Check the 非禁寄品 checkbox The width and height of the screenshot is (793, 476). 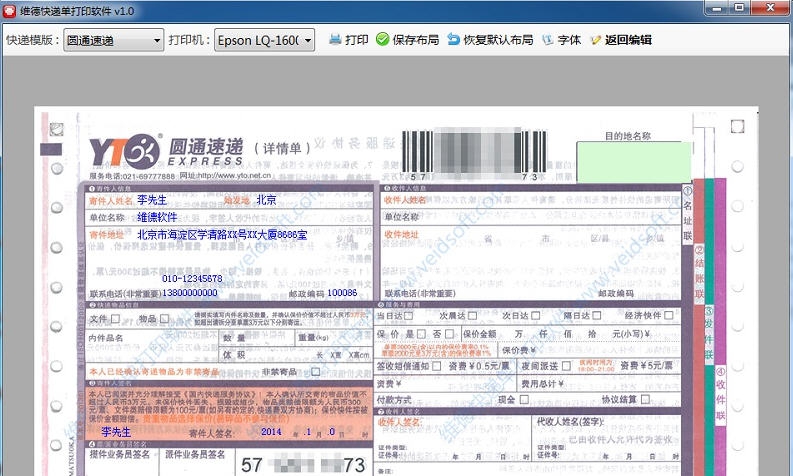316,372
